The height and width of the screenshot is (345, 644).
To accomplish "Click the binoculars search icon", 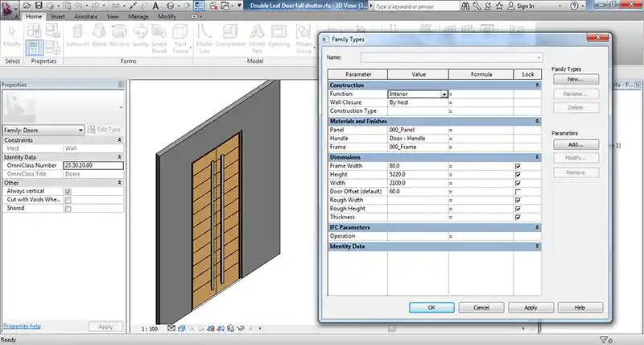I will point(465,6).
